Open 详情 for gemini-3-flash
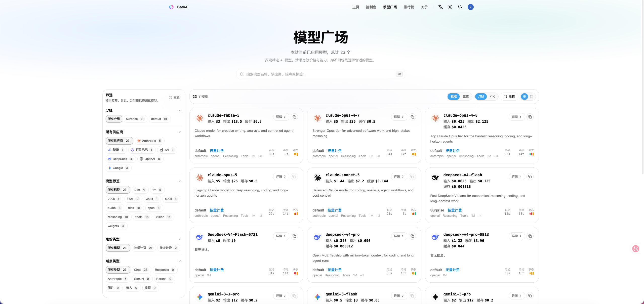The image size is (644, 304). pyautogui.click(x=399, y=296)
